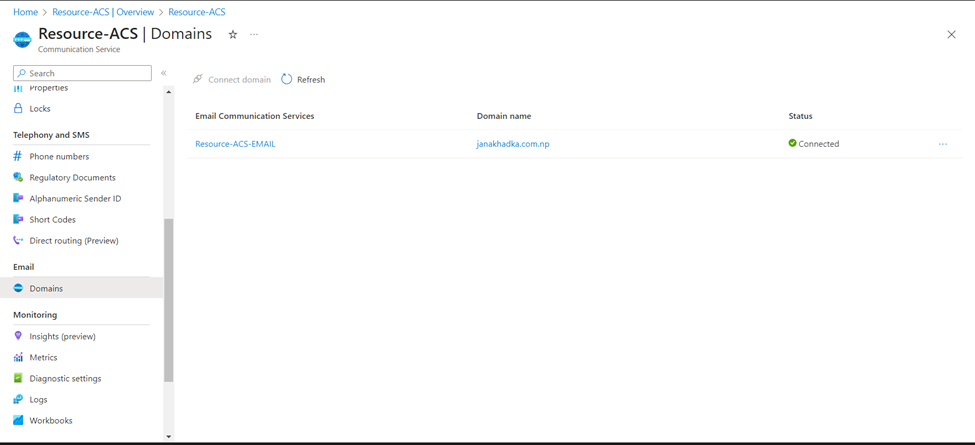Click the Status column header
The image size is (975, 445).
[x=800, y=116]
